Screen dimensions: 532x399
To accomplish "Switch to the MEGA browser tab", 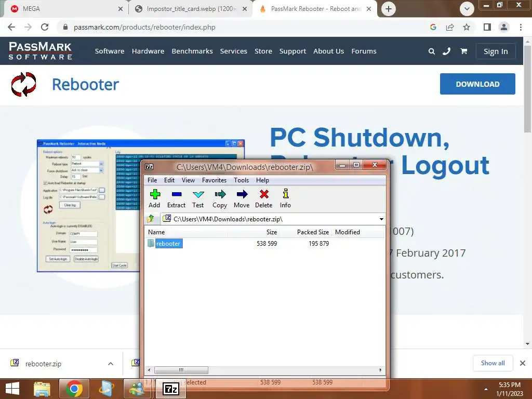I will [x=64, y=9].
